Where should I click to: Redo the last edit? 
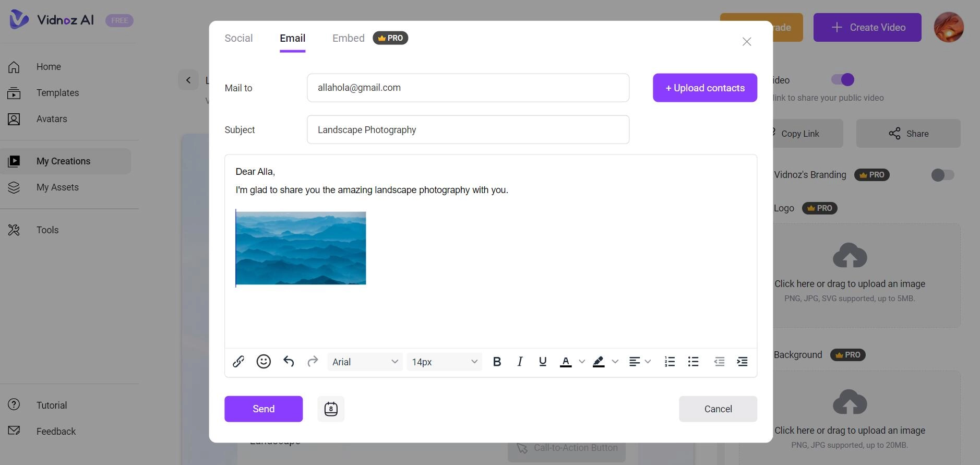(x=313, y=362)
